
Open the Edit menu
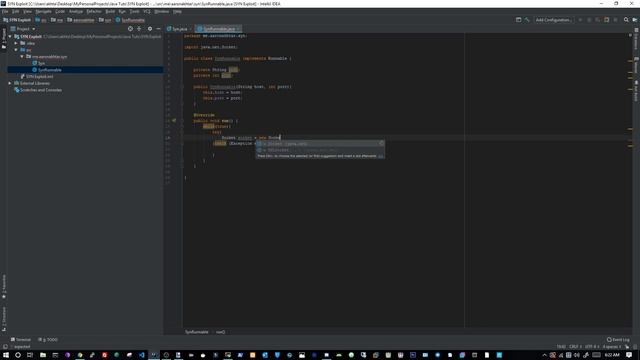pyautogui.click(x=16, y=11)
